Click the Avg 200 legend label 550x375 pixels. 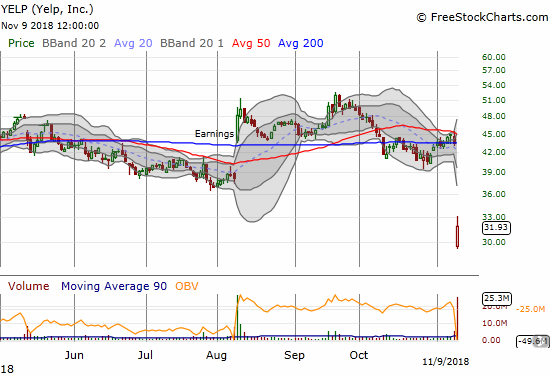[x=300, y=43]
